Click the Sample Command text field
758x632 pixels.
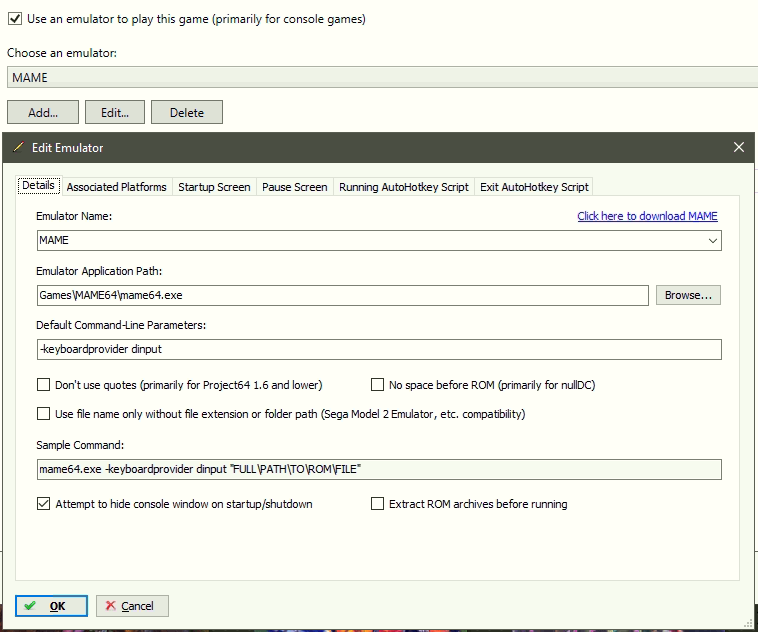click(x=379, y=470)
